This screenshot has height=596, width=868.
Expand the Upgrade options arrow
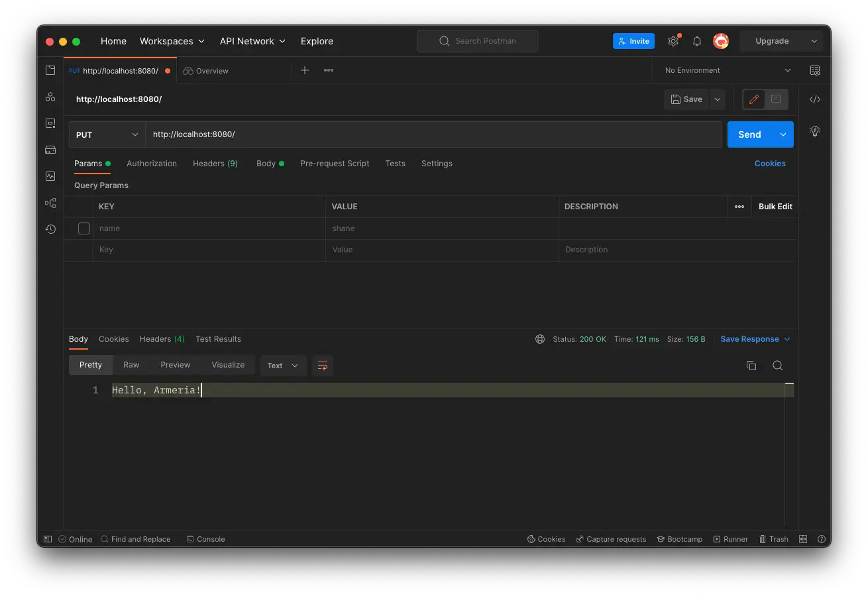coord(814,41)
